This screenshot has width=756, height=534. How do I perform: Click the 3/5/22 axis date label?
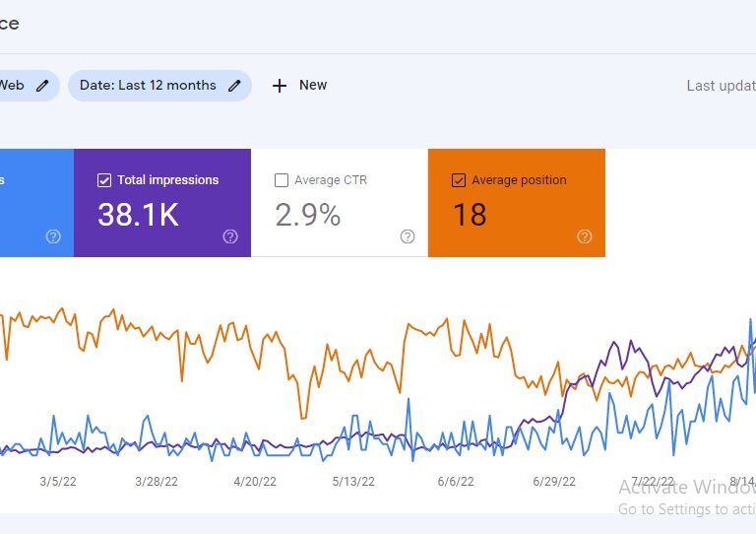point(58,482)
